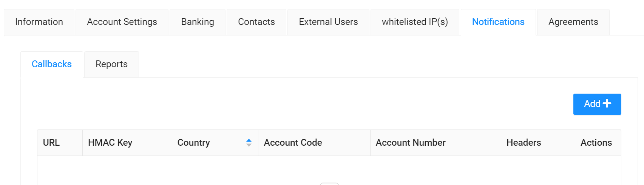Click the plus icon on Add button
Image resolution: width=644 pixels, height=185 pixels.
click(607, 103)
